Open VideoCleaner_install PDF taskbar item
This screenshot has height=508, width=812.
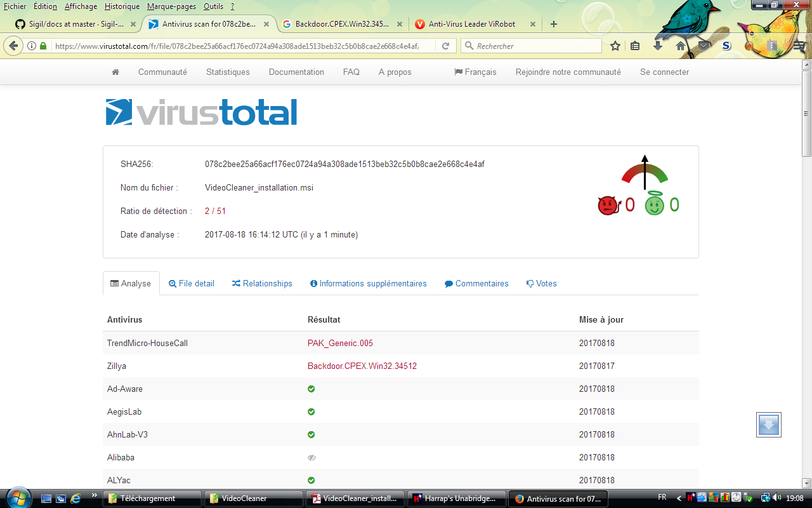[355, 498]
